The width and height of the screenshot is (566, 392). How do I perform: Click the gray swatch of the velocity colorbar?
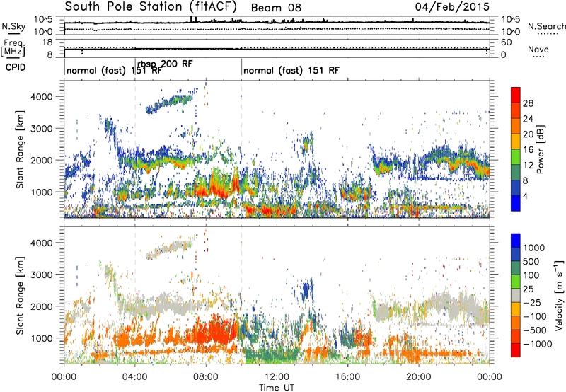pos(516,296)
